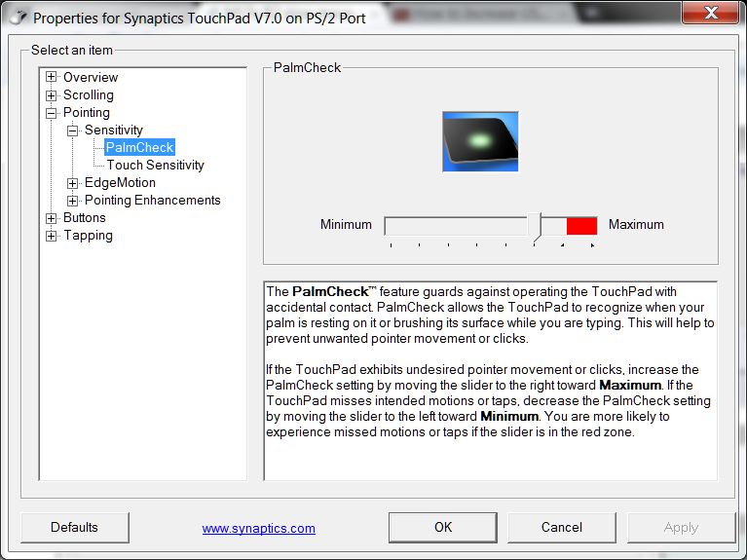The height and width of the screenshot is (560, 747).
Task: Select the Scrolling item
Action: (89, 94)
